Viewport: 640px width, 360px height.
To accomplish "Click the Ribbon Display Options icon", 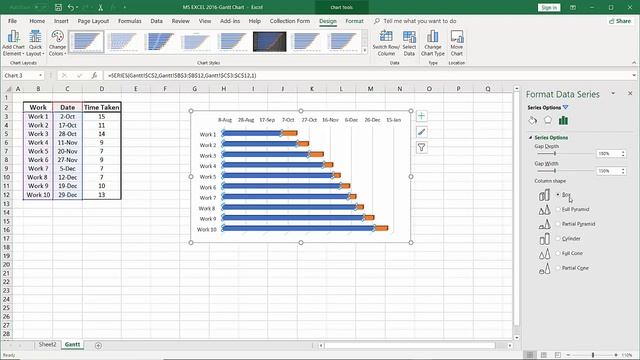I will [x=573, y=7].
